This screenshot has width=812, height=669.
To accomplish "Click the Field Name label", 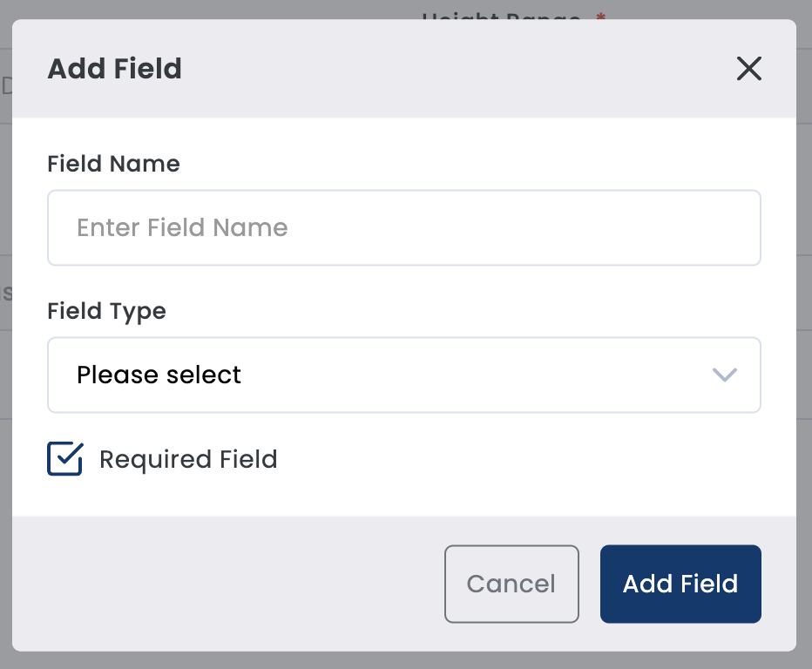I will click(x=113, y=164).
